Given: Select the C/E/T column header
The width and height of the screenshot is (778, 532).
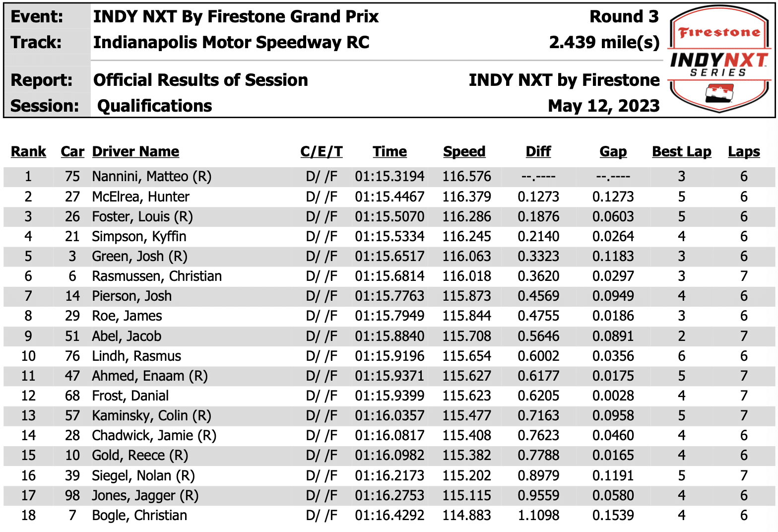Looking at the screenshot, I should pyautogui.click(x=322, y=151).
